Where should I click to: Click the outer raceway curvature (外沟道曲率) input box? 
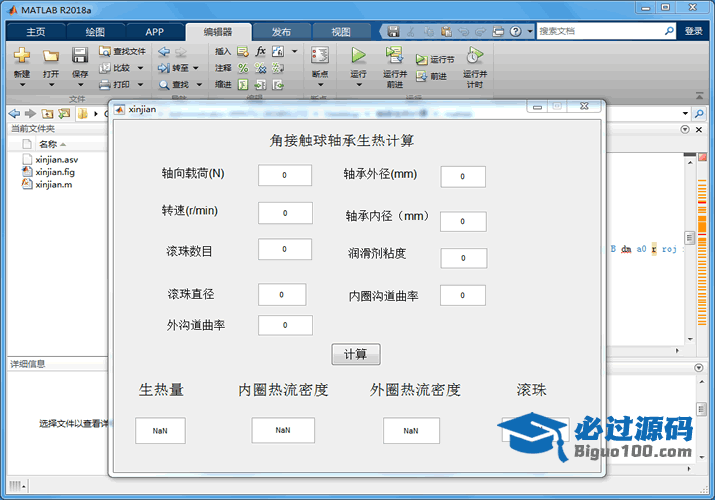point(285,325)
